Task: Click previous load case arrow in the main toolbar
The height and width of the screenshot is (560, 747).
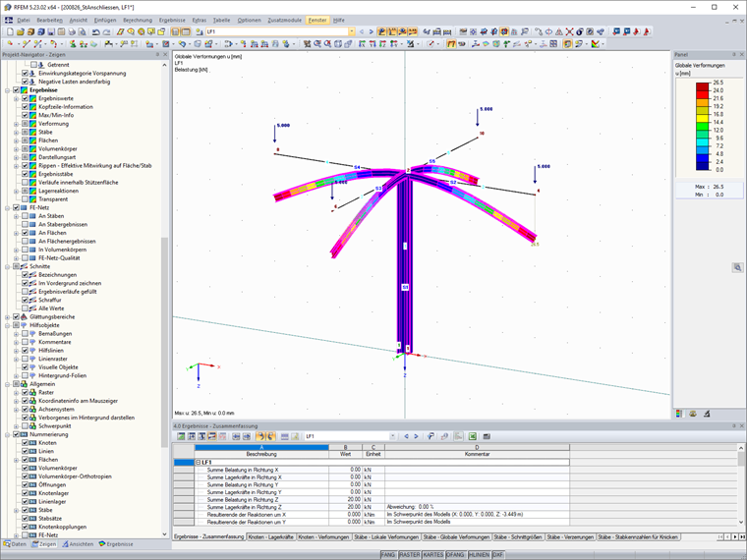Action: pos(362,31)
